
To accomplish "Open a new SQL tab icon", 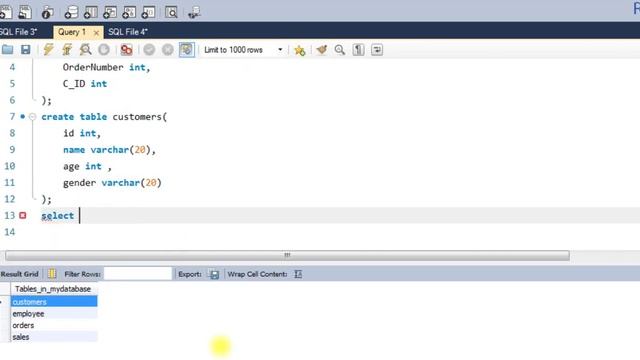I will (5, 12).
